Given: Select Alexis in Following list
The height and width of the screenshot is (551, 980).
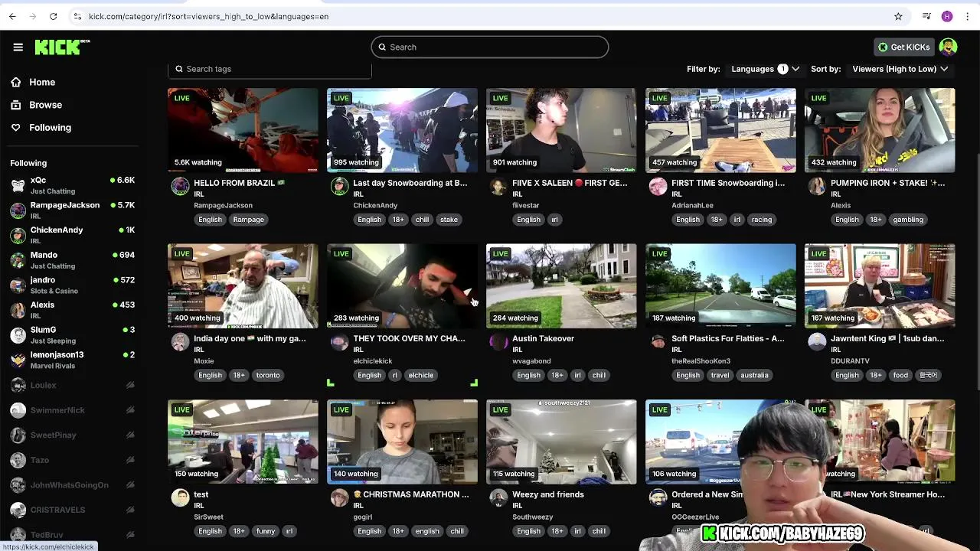Looking at the screenshot, I should [x=73, y=310].
